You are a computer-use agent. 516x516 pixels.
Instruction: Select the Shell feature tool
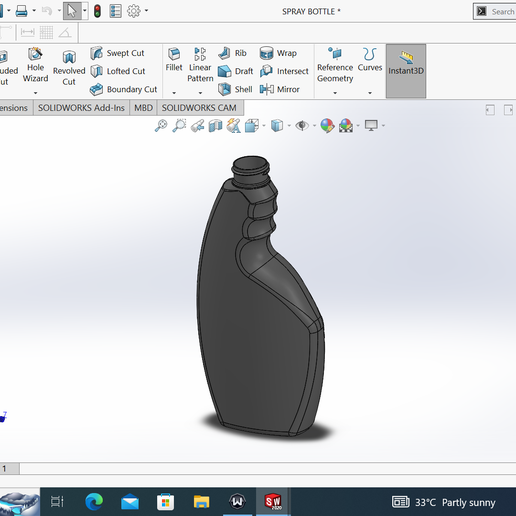[235, 89]
